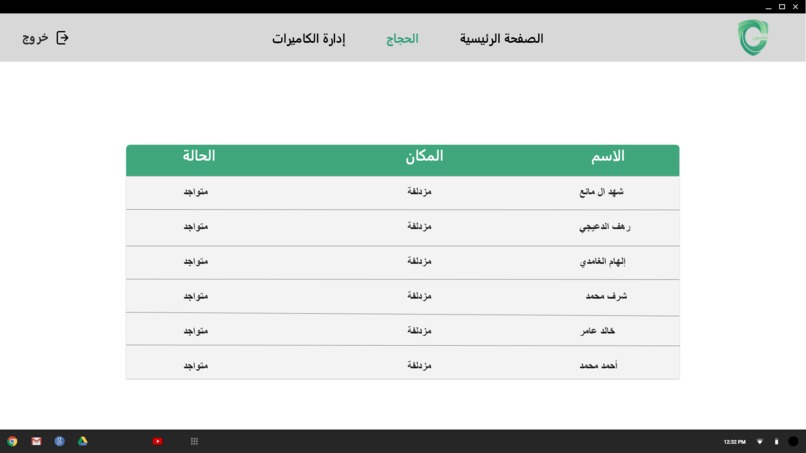Click مزدلفة in أحمد محمد row
The width and height of the screenshot is (806, 453).
[x=419, y=366]
